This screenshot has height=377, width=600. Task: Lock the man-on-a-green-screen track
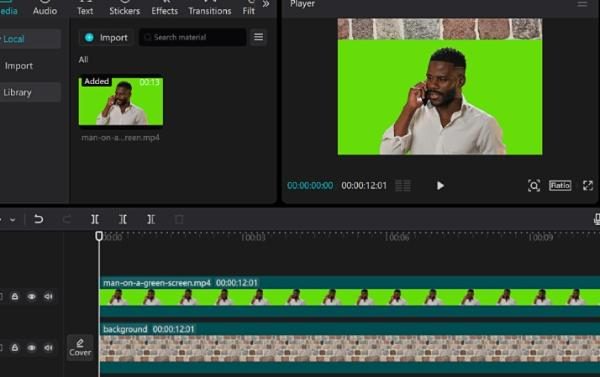tap(15, 297)
